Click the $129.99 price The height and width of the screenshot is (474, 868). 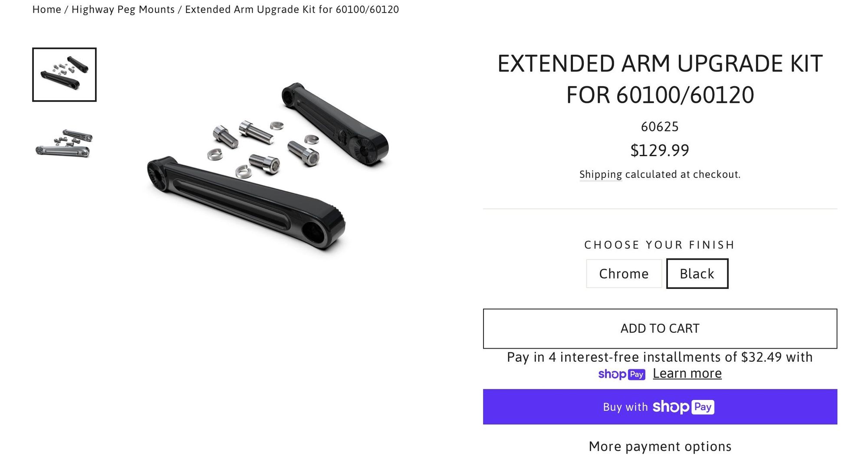tap(660, 150)
